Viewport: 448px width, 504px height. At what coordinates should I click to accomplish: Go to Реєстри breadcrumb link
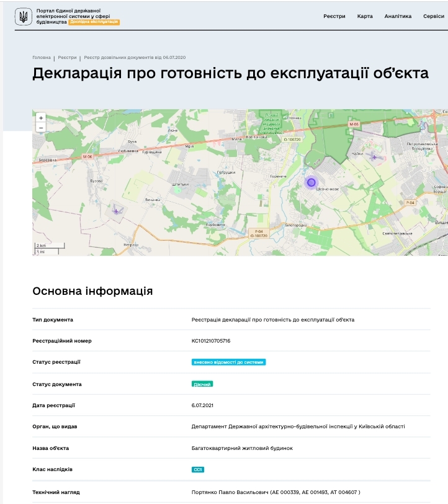pos(67,58)
